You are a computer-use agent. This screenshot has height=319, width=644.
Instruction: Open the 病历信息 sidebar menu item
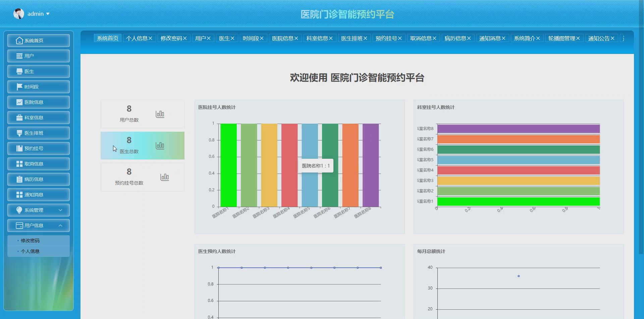(39, 179)
